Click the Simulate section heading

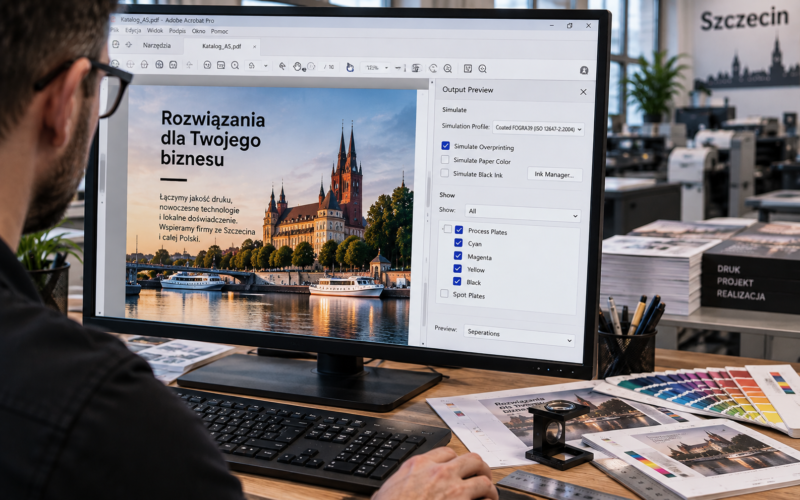point(454,110)
